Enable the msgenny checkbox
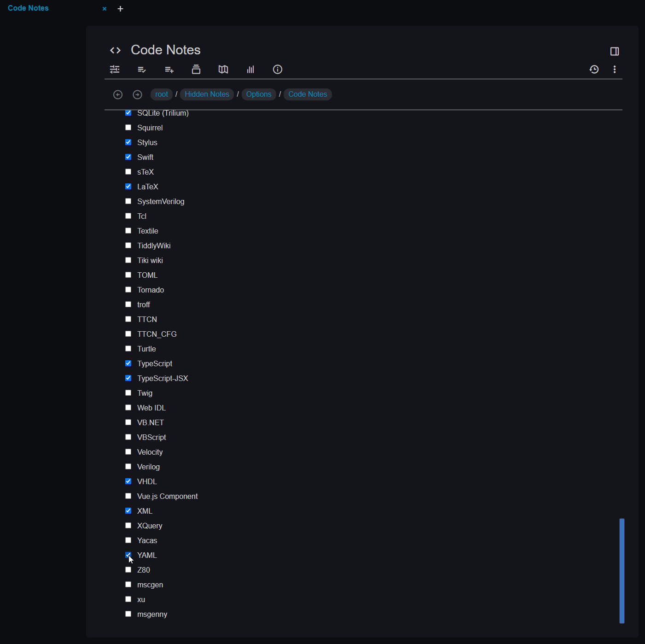The width and height of the screenshot is (645, 644). pyautogui.click(x=128, y=614)
